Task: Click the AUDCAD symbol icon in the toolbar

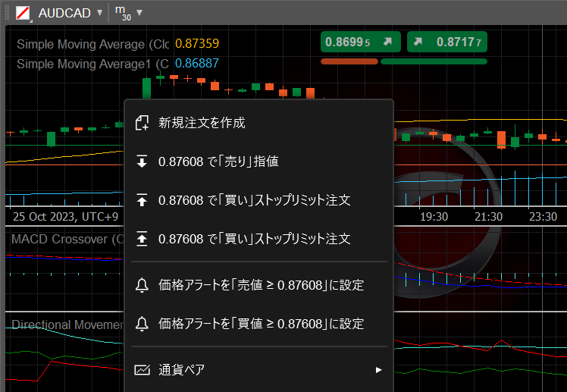Action: pyautogui.click(x=23, y=13)
